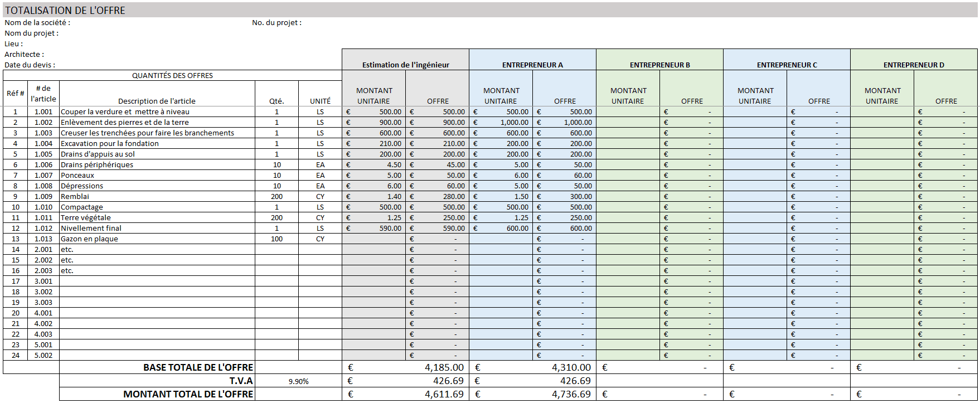This screenshot has width=980, height=403.
Task: Select the 'Nom de la société :' field
Action: (37, 23)
